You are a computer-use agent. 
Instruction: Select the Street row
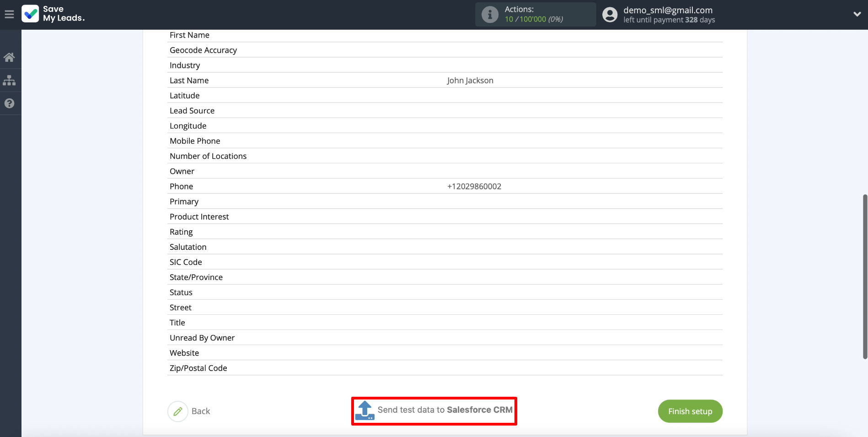(x=445, y=307)
